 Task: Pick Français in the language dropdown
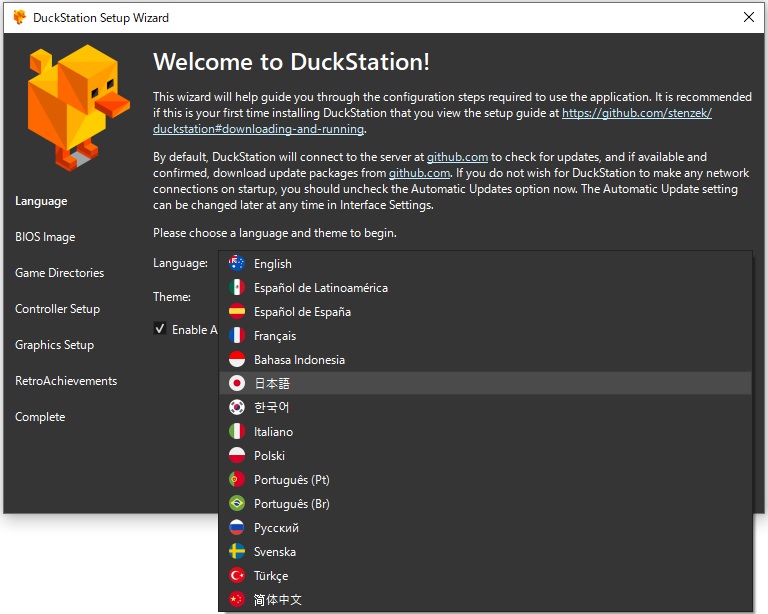[x=485, y=335]
